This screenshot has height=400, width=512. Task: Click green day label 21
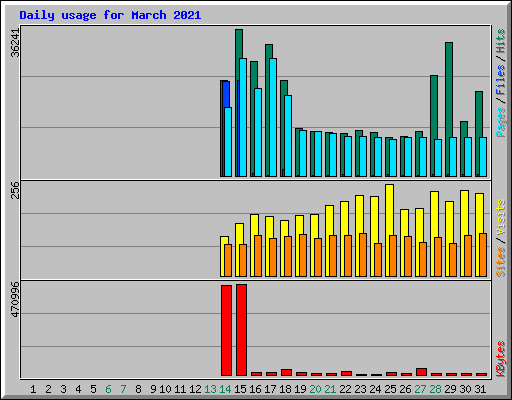pyautogui.click(x=330, y=389)
